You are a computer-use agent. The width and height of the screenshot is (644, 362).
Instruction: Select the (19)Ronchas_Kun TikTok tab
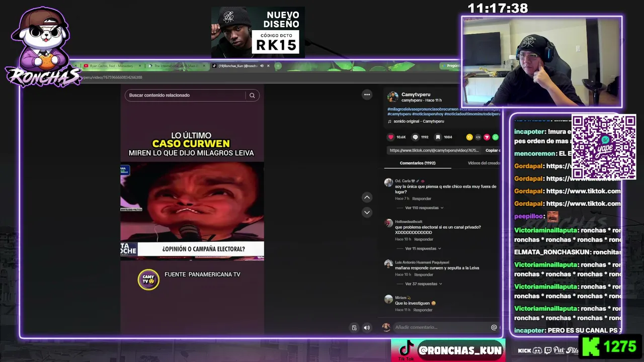pos(237,66)
